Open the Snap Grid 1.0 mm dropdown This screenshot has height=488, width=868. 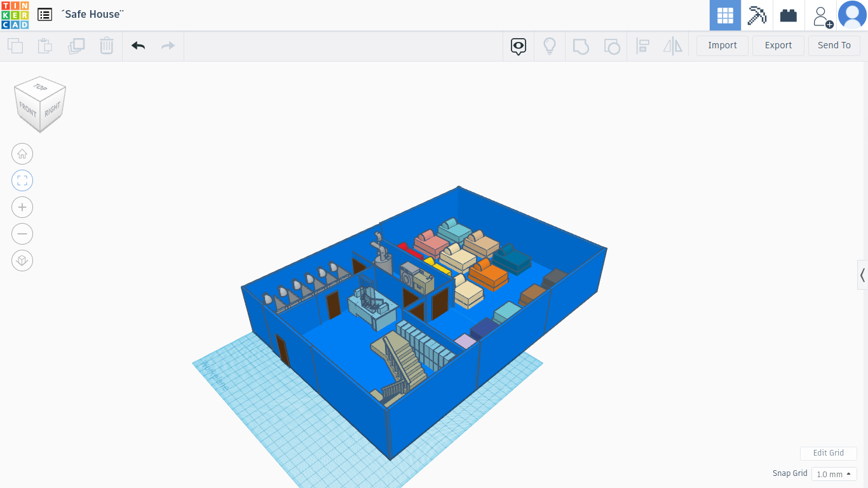click(834, 474)
